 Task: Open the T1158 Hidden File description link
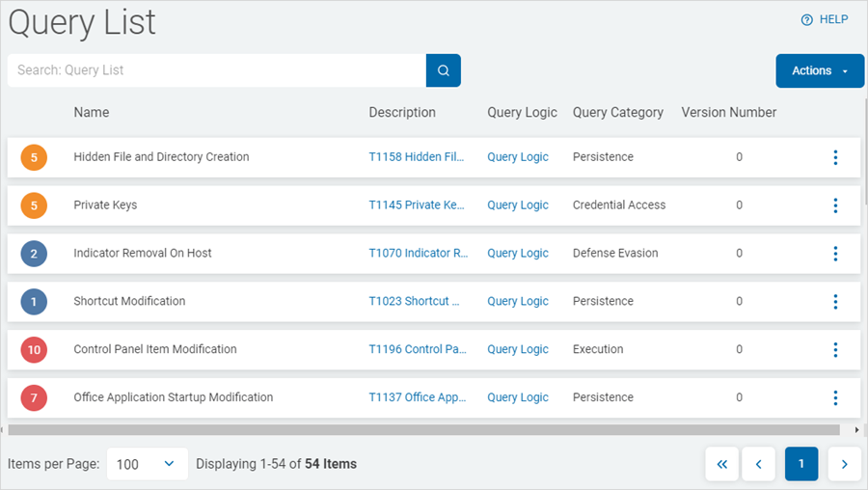[x=417, y=157]
